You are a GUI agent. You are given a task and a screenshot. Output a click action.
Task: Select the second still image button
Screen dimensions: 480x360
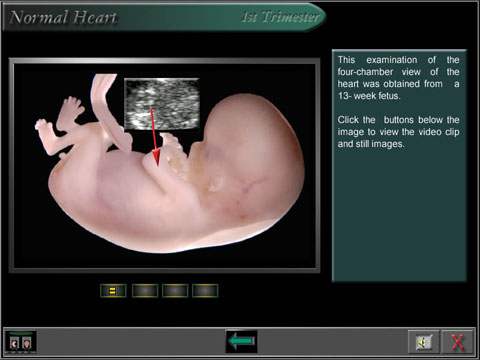[145, 291]
